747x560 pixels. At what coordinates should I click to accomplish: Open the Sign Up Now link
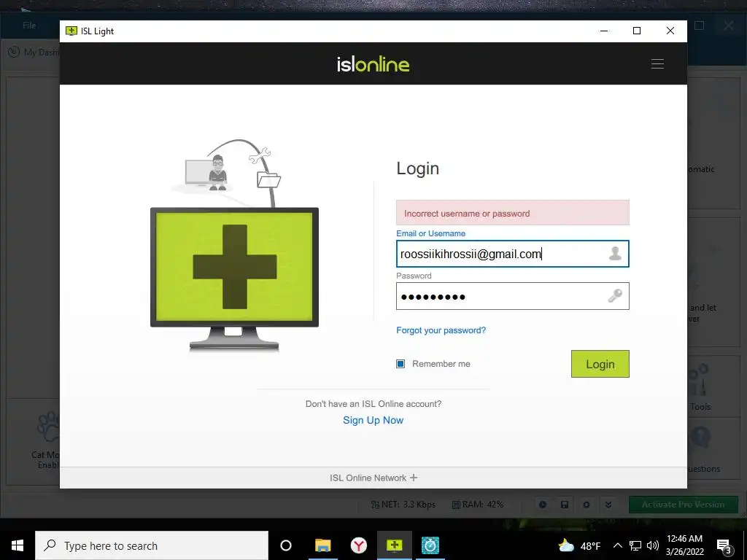coord(373,420)
